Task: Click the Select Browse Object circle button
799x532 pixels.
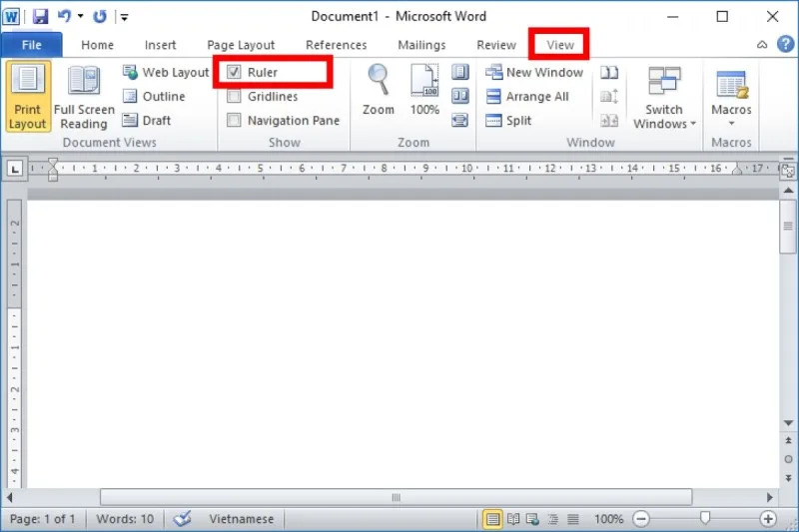Action: coord(788,459)
